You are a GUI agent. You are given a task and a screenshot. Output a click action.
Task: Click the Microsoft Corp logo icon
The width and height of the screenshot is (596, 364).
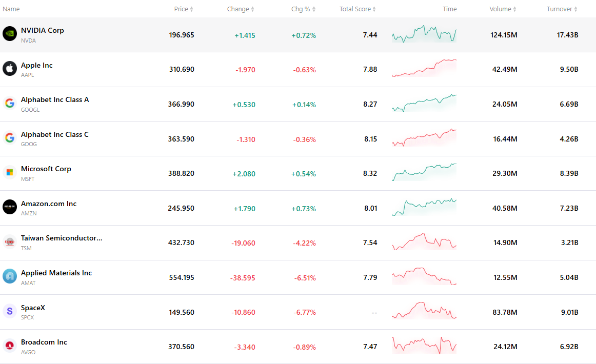pyautogui.click(x=10, y=172)
